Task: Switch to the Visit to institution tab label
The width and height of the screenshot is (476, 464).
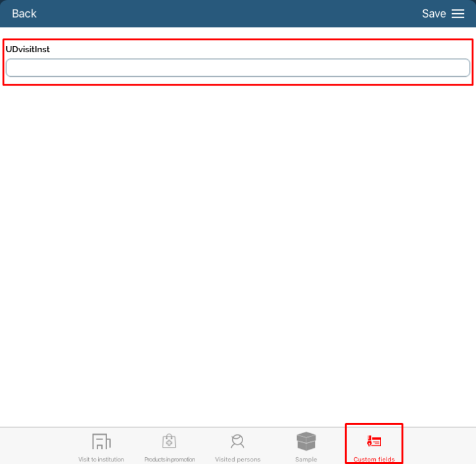Action: (x=101, y=460)
